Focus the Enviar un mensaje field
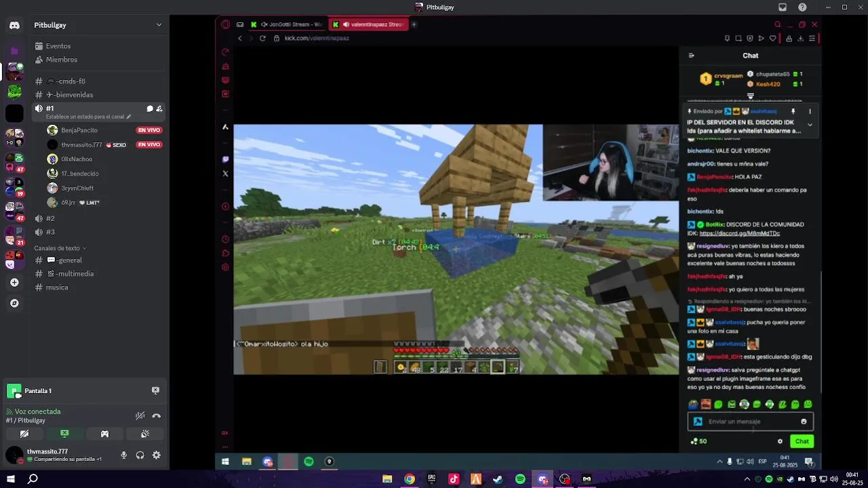Viewport: 868px width, 488px height. pyautogui.click(x=750, y=422)
